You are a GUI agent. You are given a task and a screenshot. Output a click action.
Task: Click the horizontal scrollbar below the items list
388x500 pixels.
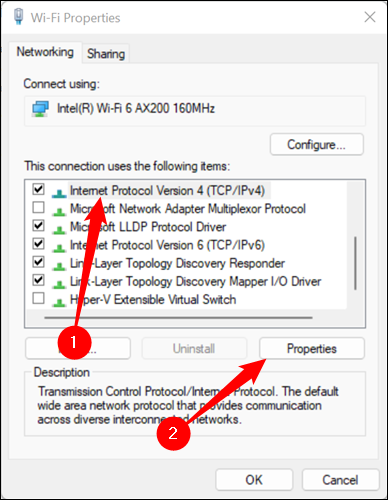click(178, 318)
